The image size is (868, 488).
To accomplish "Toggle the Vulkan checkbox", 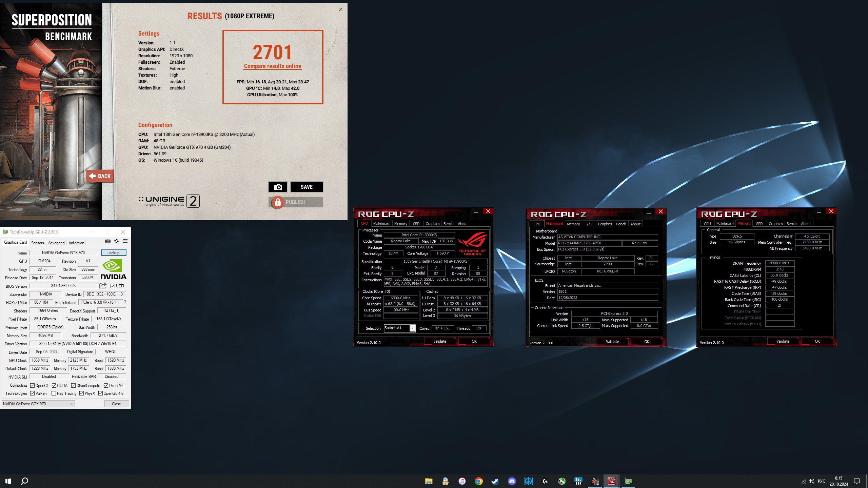I will [33, 393].
